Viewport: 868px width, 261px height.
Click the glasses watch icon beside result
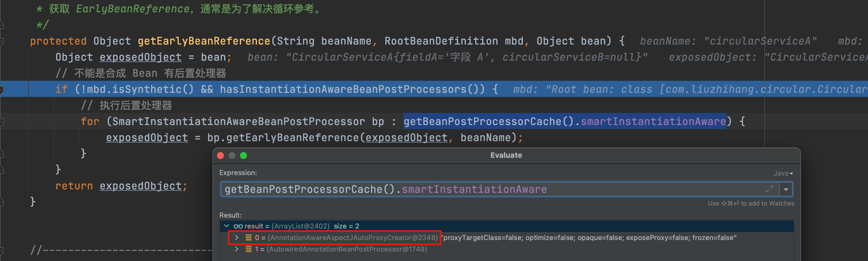pos(238,226)
